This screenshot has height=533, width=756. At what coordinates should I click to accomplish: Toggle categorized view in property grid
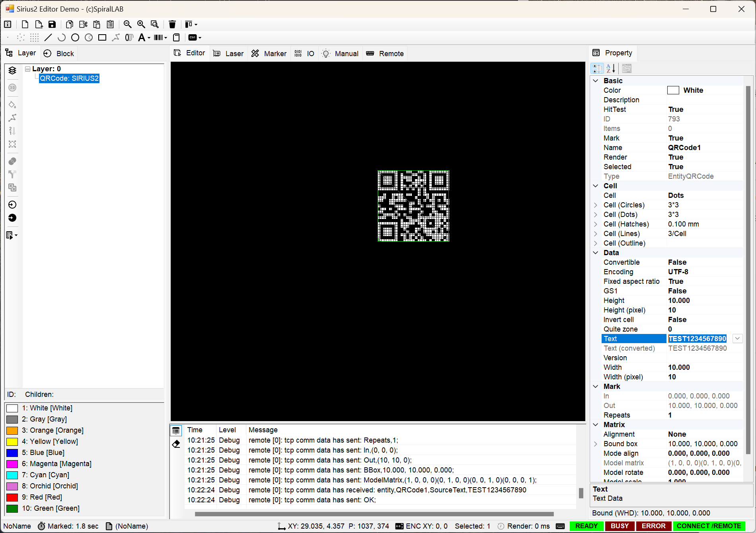[597, 68]
